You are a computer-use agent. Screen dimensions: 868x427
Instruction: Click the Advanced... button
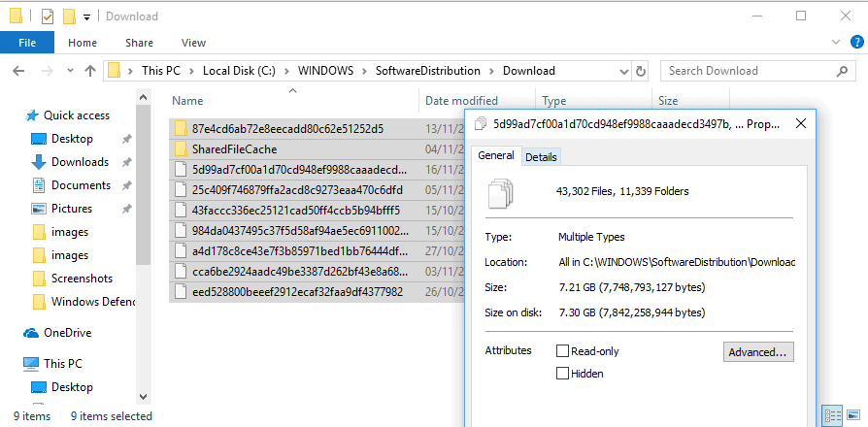758,351
